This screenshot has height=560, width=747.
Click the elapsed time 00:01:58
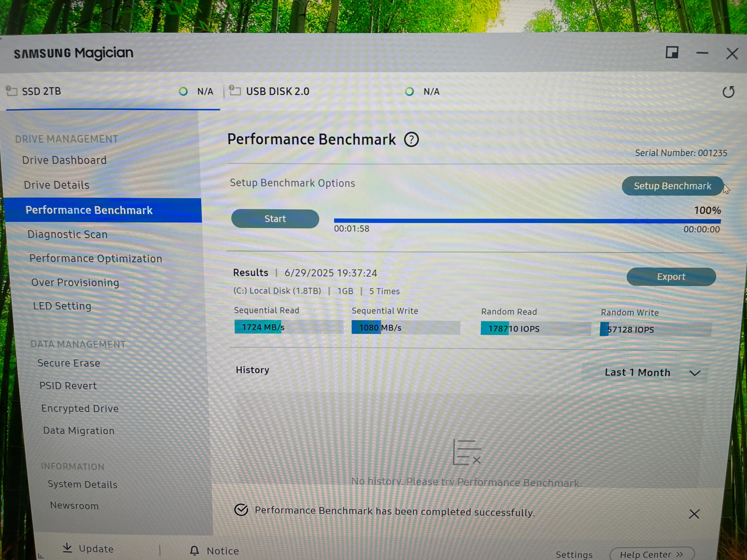pos(351,228)
